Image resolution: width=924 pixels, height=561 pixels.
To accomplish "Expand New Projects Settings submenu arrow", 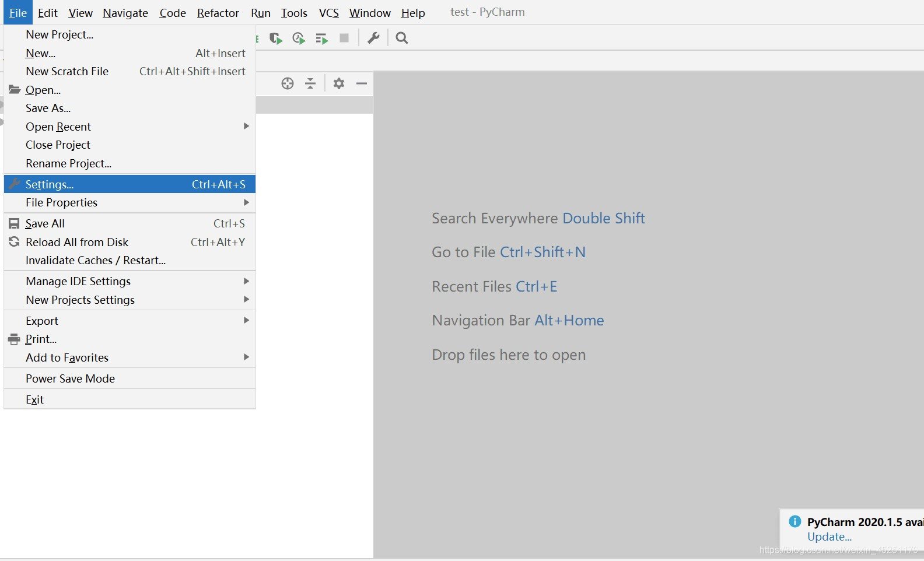I will (246, 299).
